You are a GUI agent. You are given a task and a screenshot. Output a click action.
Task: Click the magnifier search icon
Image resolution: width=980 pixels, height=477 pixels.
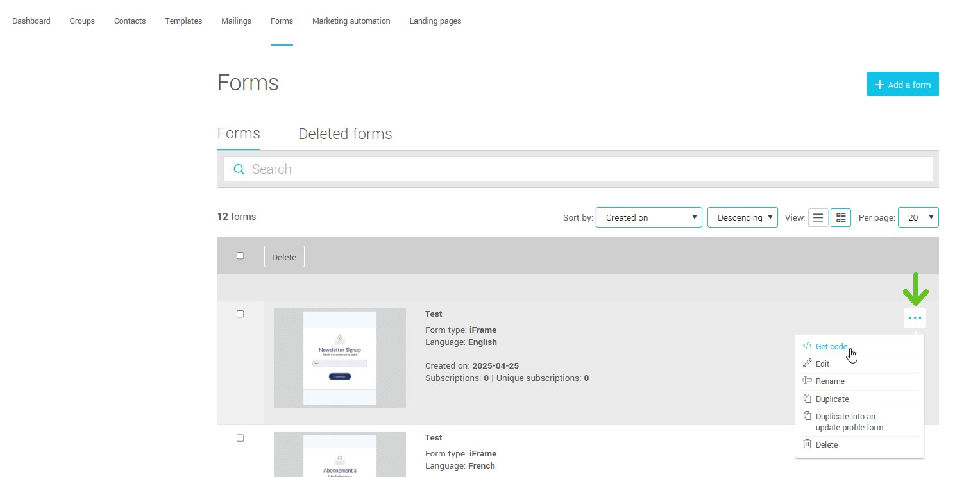click(x=239, y=169)
